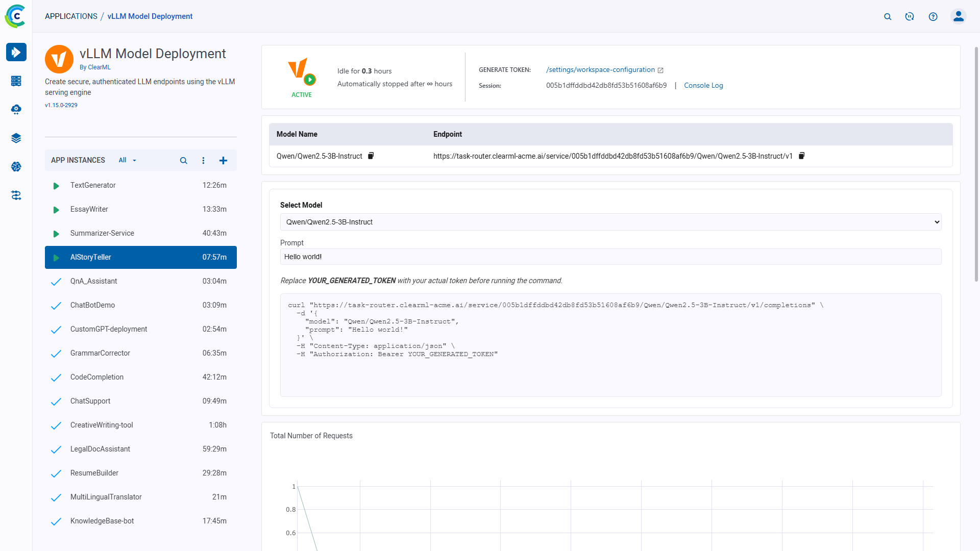This screenshot has width=980, height=551.
Task: Open the Applications section in the sidebar
Action: coord(16,52)
